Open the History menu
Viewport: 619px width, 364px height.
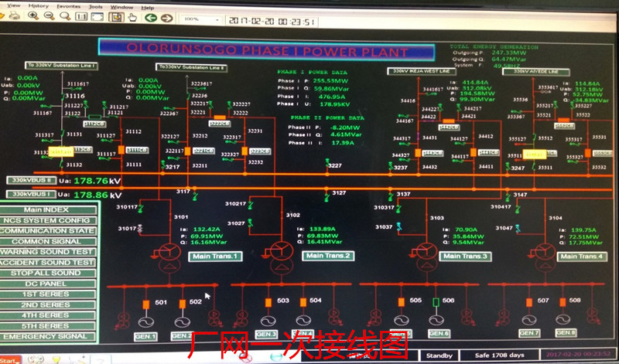click(38, 5)
